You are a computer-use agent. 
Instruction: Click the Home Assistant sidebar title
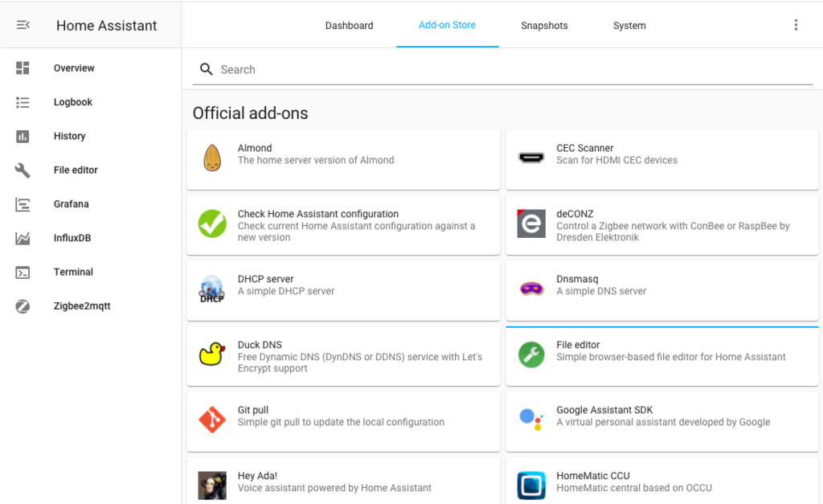[107, 25]
